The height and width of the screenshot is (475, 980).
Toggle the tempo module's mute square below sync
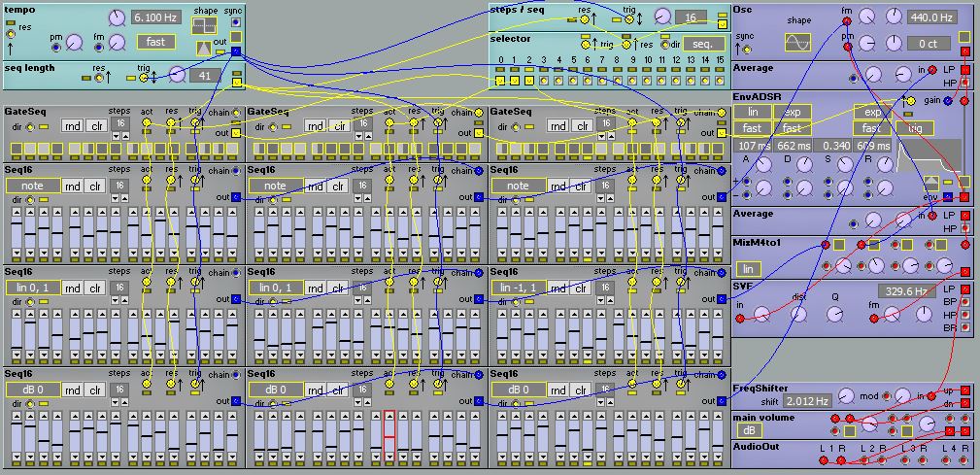point(236,37)
